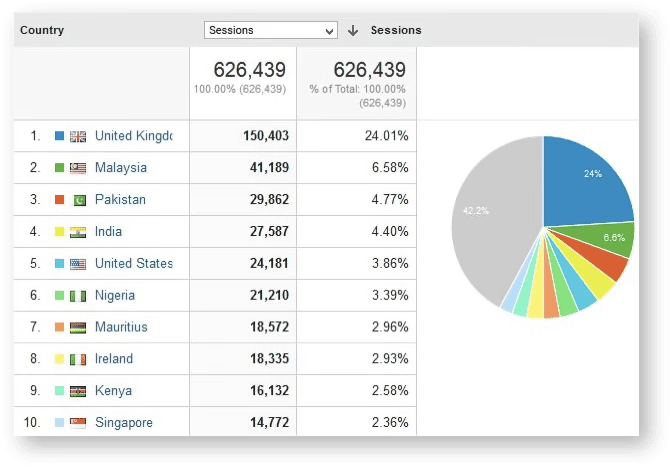Click the 4.77% percentage cell
Screen dimensions: 670x467
(x=390, y=200)
